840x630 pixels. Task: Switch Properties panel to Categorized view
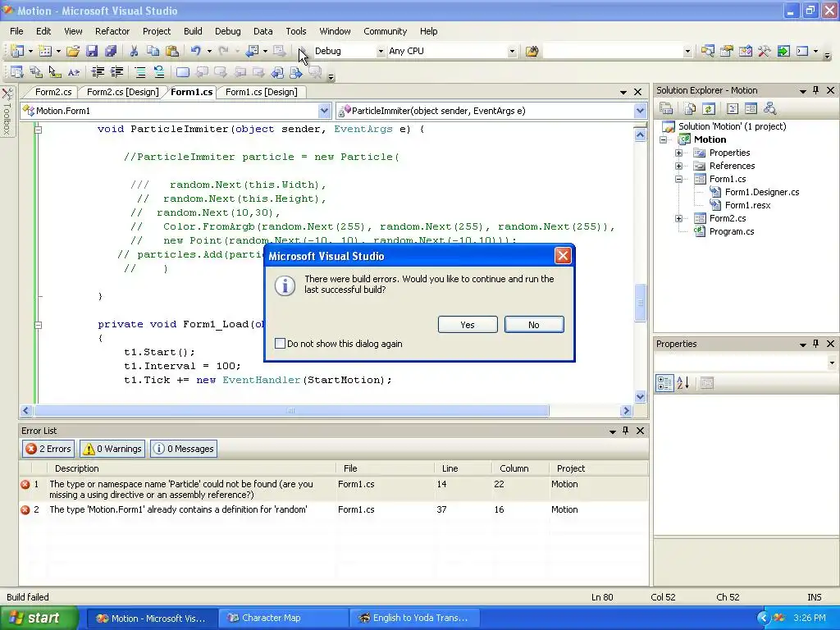pyautogui.click(x=664, y=383)
